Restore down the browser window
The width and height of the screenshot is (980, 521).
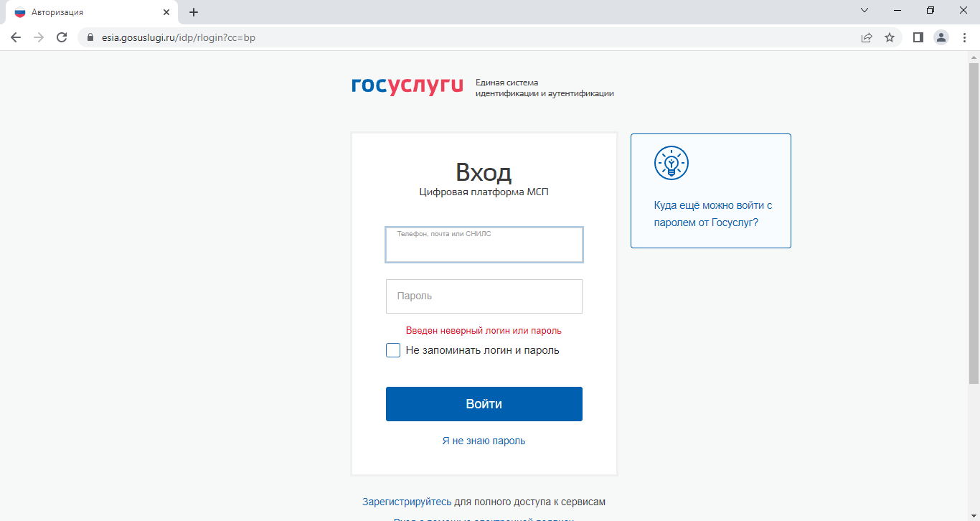point(930,10)
